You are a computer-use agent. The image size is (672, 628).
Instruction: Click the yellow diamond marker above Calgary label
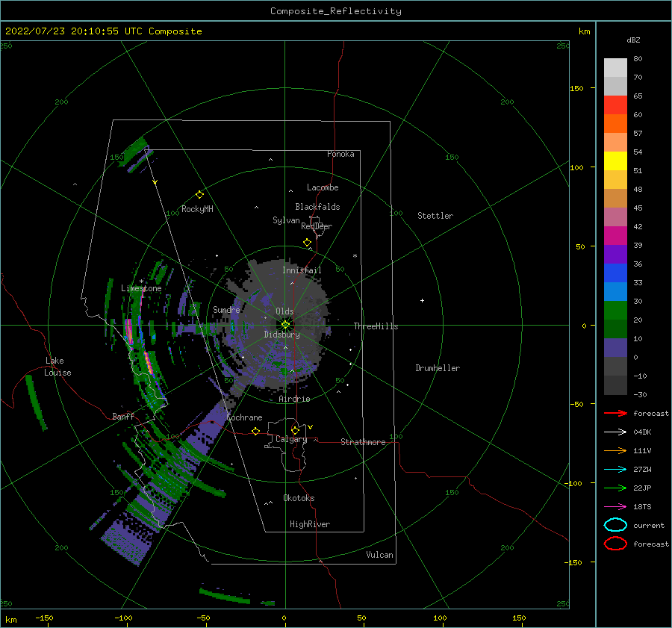pos(295,430)
